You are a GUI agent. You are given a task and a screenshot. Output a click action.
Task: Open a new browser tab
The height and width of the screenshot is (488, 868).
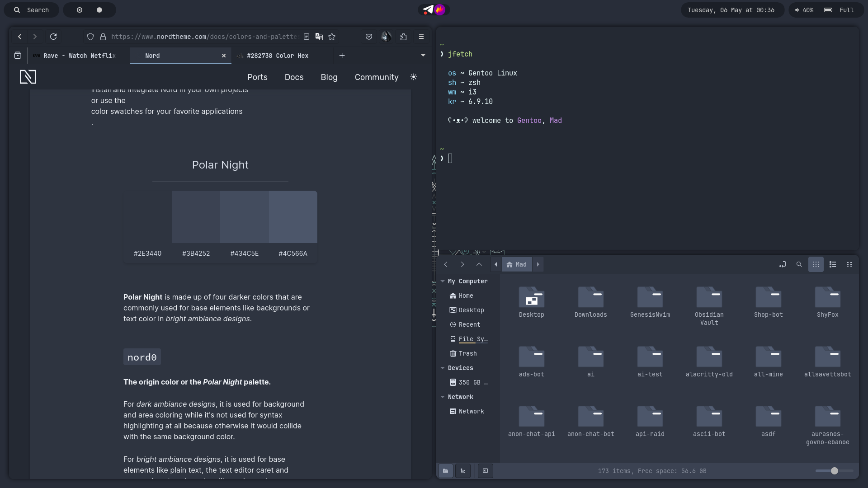point(342,55)
